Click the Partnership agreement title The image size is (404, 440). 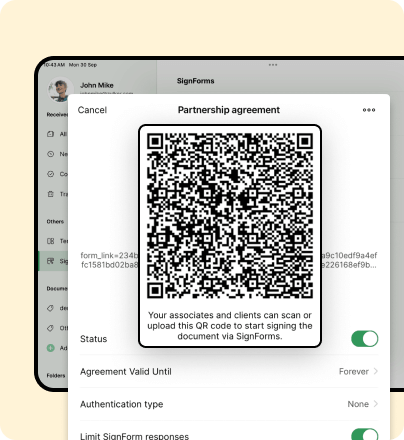(x=229, y=110)
